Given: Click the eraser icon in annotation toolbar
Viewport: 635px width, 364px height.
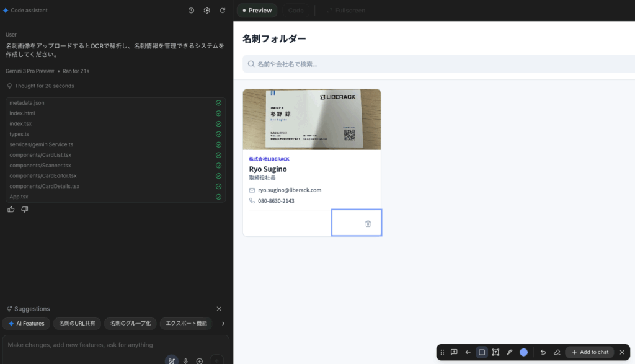Looking at the screenshot, I should point(557,352).
